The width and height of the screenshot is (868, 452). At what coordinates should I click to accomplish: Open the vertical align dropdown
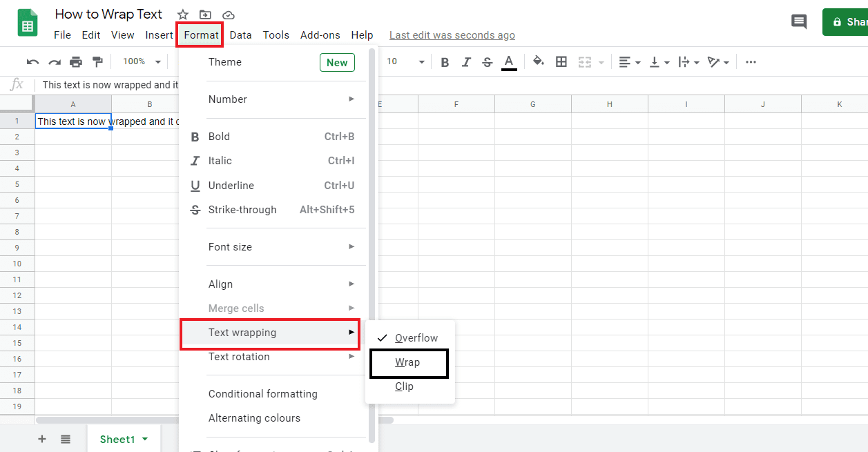point(658,62)
